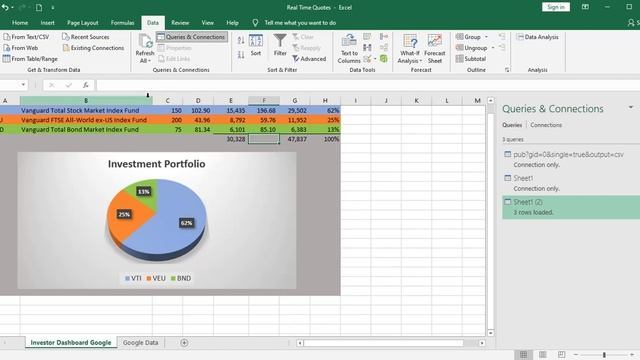Viewport: 640px width, 360px height.
Task: Click the Tell me lightbulb search
Action: pos(255,23)
